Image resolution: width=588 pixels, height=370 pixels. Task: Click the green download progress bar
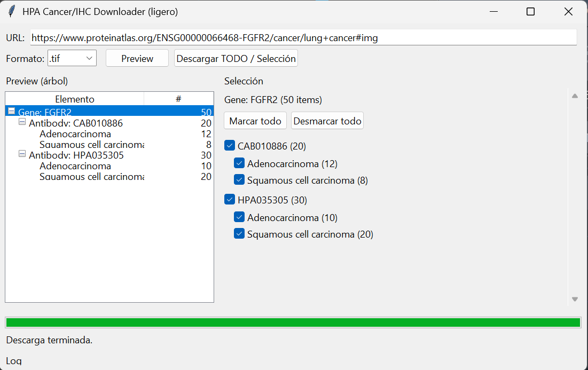click(293, 322)
